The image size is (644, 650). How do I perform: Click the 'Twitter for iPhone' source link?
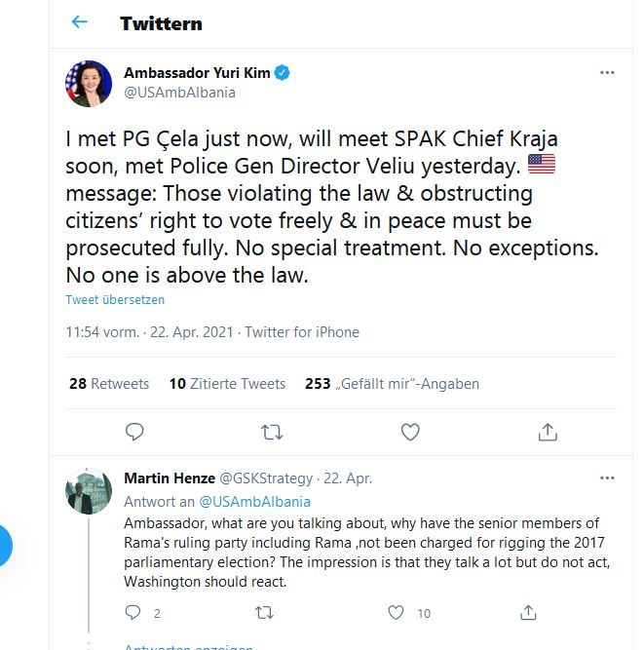[302, 332]
